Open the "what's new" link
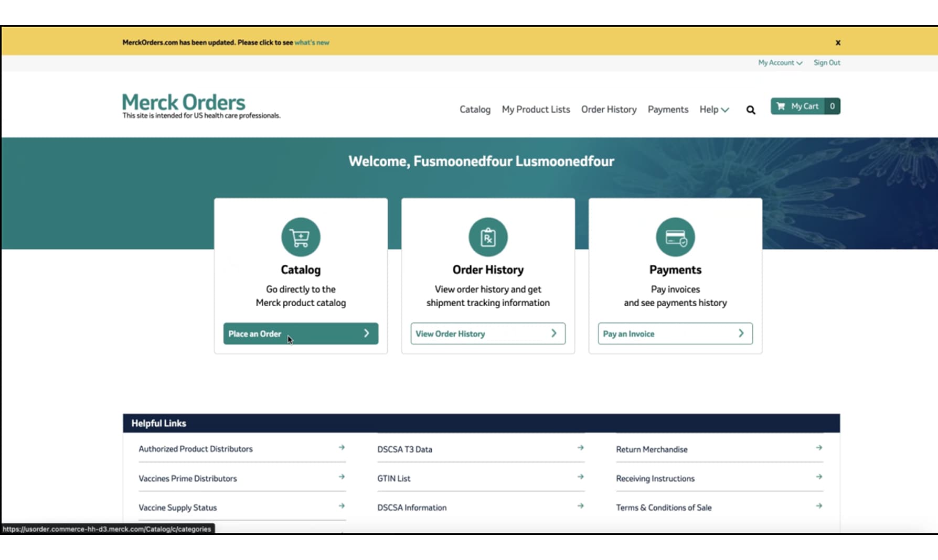Viewport: 938px width, 560px height. [312, 42]
